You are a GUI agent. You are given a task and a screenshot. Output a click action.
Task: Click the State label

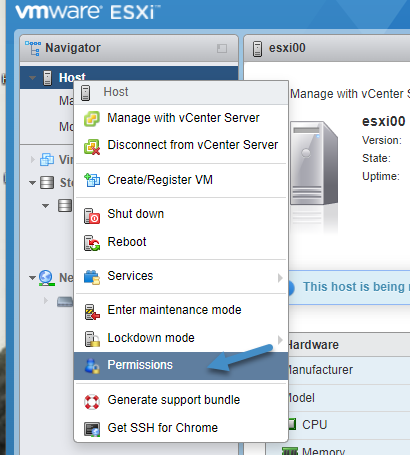[376, 158]
